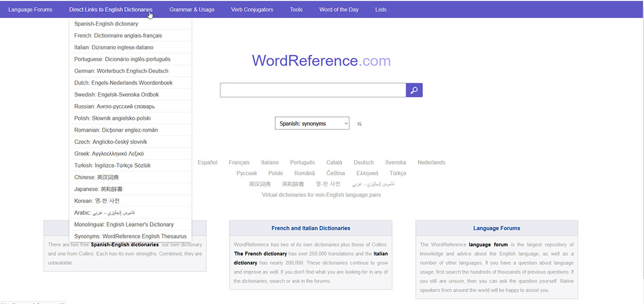Viewport: 644px width, 304px height.
Task: Switch site language to Nederlands
Action: pyautogui.click(x=431, y=162)
